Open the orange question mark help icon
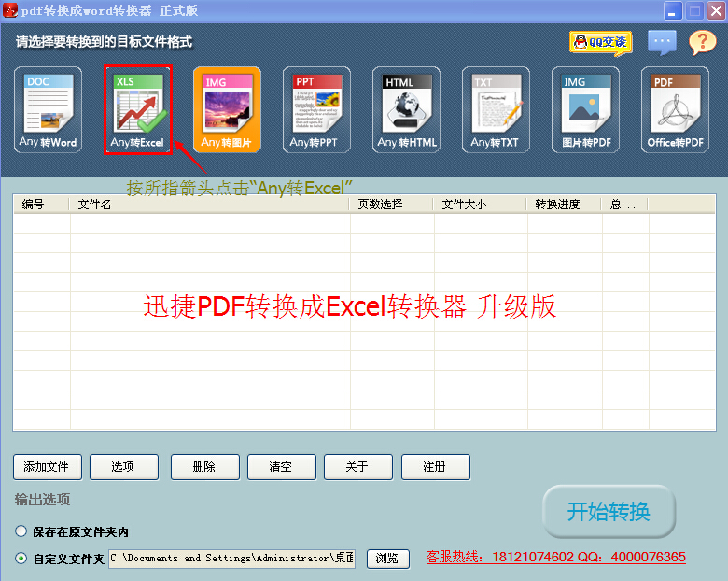 pos(703,42)
